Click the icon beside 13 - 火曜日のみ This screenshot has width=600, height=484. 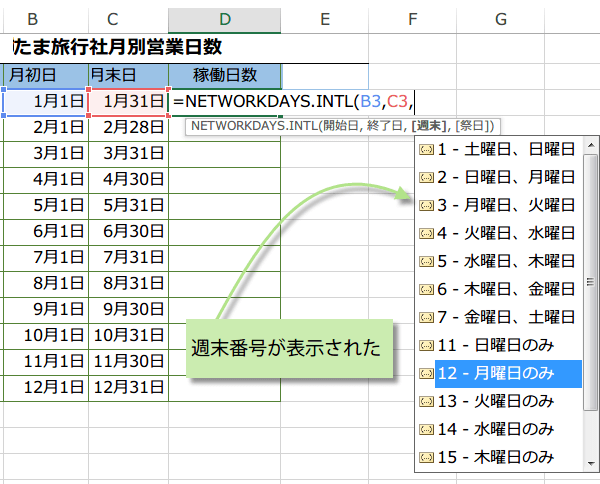click(x=426, y=401)
